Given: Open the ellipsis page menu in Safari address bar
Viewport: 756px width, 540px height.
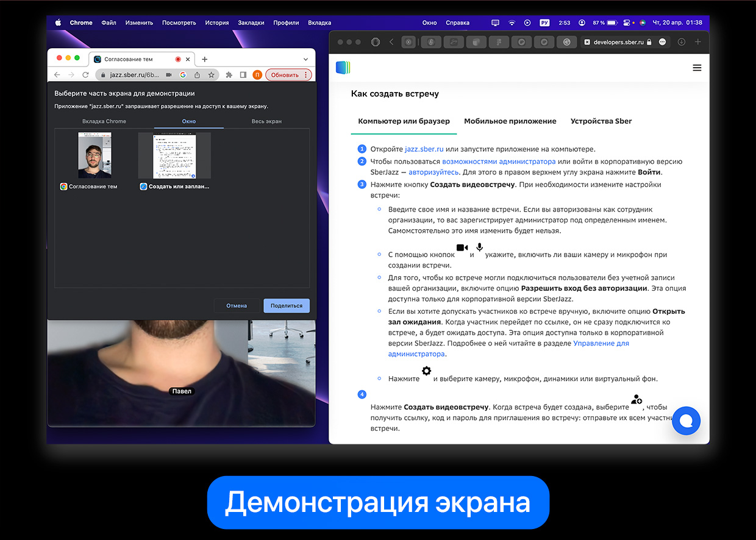Looking at the screenshot, I should [663, 42].
